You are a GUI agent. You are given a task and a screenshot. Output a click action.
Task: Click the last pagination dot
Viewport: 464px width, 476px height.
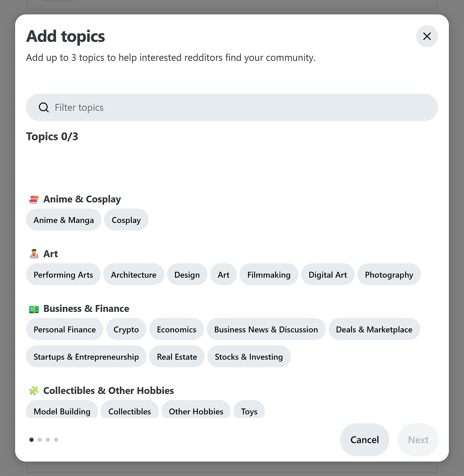point(56,440)
